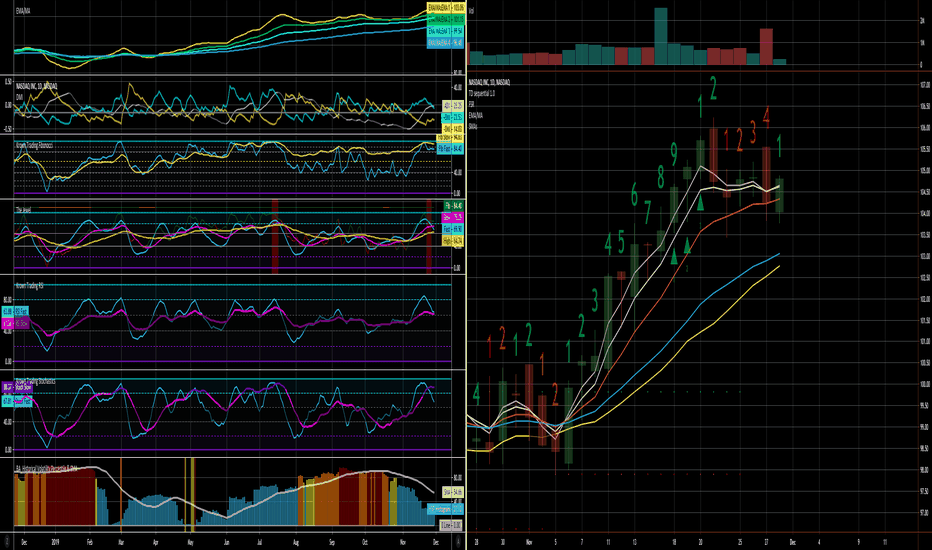932x550 pixels.
Task: Click the May label on the time axis
Action: (x=190, y=542)
